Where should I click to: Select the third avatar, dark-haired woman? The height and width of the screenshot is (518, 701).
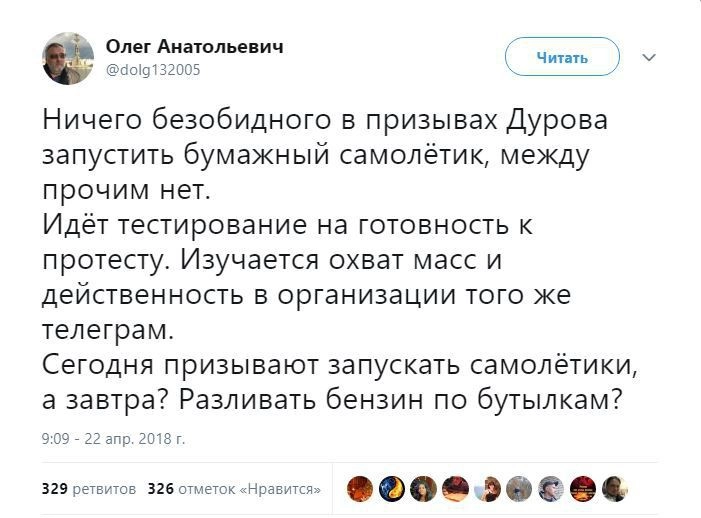pyautogui.click(x=424, y=489)
